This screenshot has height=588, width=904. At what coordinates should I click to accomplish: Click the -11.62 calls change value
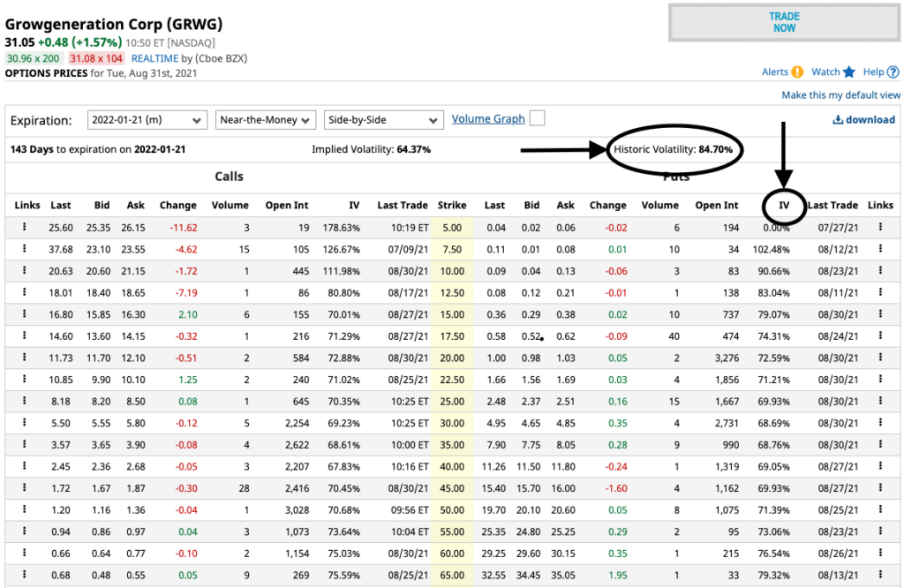point(184,228)
